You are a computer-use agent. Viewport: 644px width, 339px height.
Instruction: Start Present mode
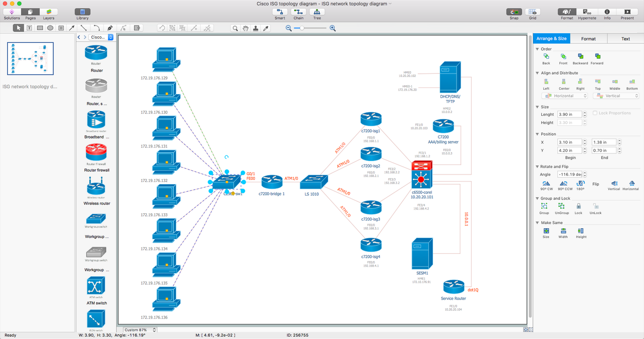tap(627, 12)
